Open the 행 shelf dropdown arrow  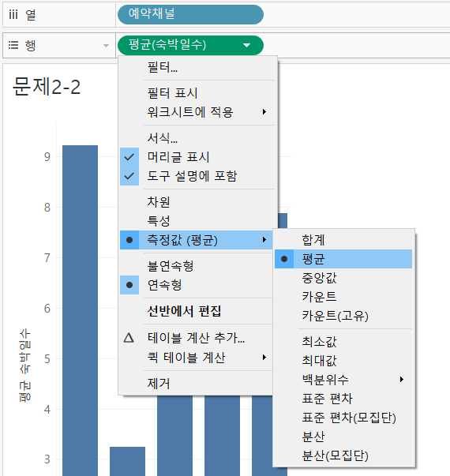click(106, 46)
